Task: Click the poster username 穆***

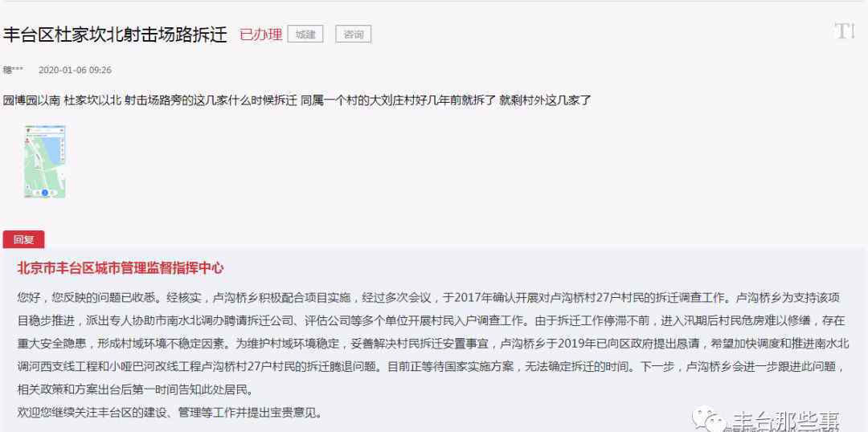Action: click(x=14, y=70)
